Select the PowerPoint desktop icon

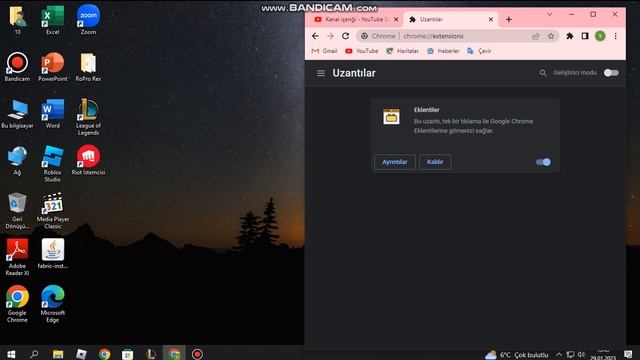coord(53,67)
